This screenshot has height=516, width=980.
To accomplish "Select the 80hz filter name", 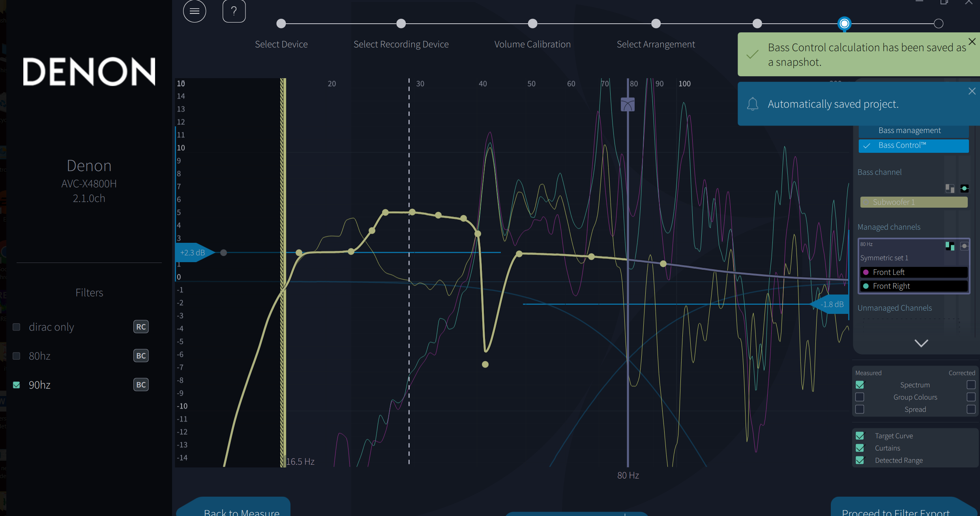I will click(x=39, y=356).
